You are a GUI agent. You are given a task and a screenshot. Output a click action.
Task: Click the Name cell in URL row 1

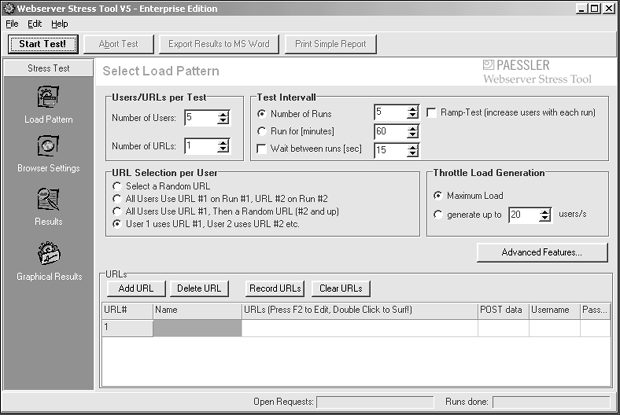pos(197,327)
